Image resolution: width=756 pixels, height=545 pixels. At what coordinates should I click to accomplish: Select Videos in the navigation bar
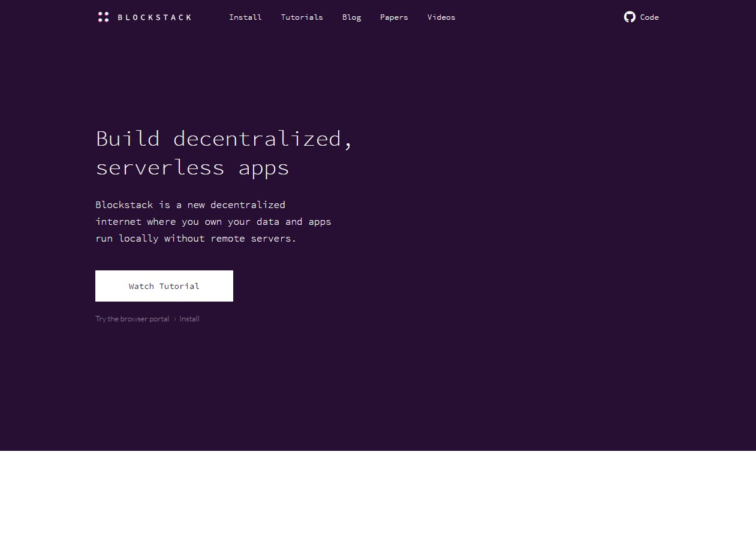click(x=441, y=17)
